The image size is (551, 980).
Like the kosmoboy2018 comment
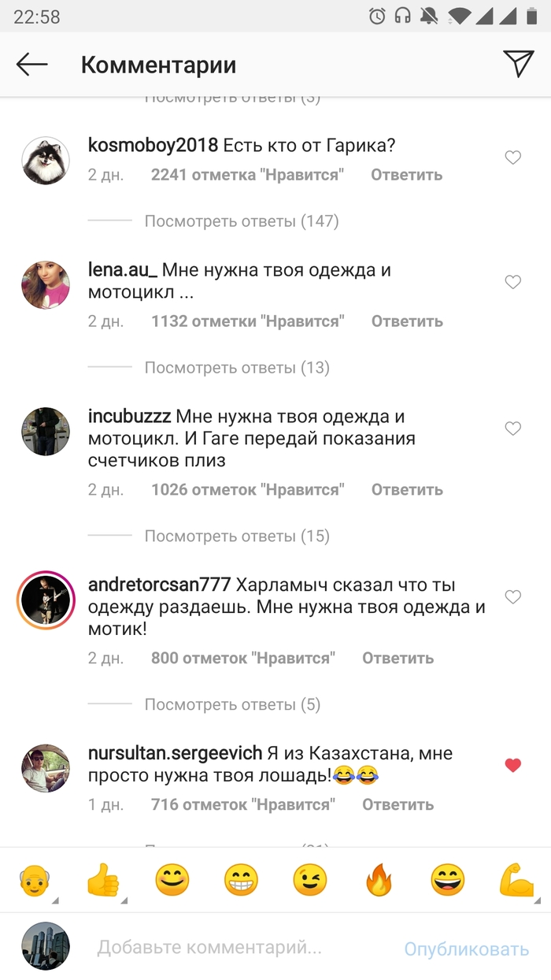513,158
